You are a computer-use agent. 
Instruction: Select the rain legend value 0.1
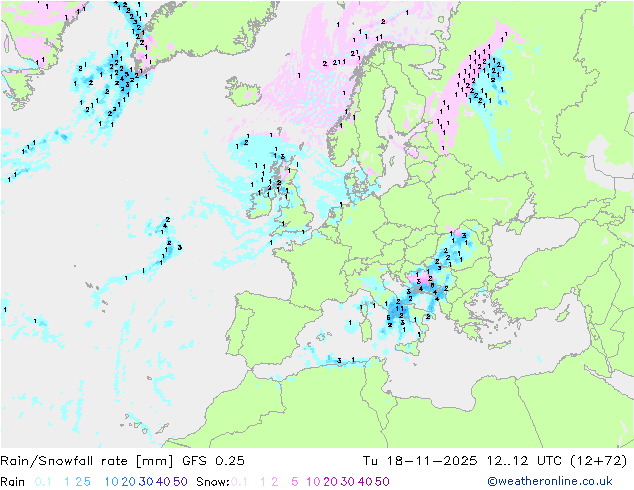(43, 482)
